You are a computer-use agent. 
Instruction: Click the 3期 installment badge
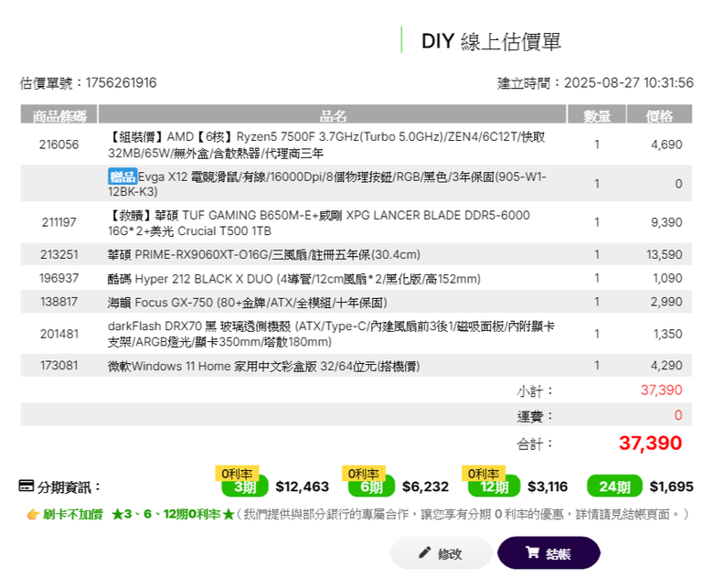(x=245, y=486)
